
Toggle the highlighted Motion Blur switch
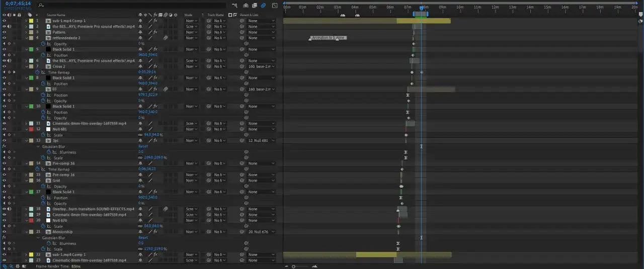click(263, 6)
